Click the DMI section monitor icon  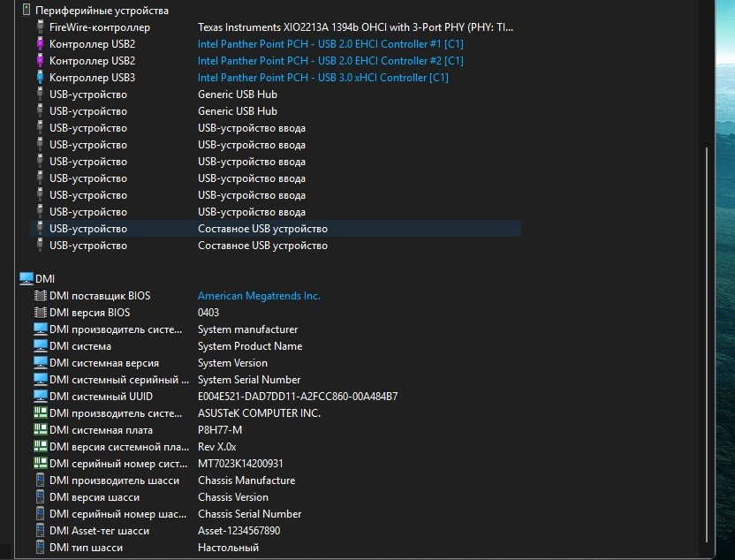click(x=26, y=278)
